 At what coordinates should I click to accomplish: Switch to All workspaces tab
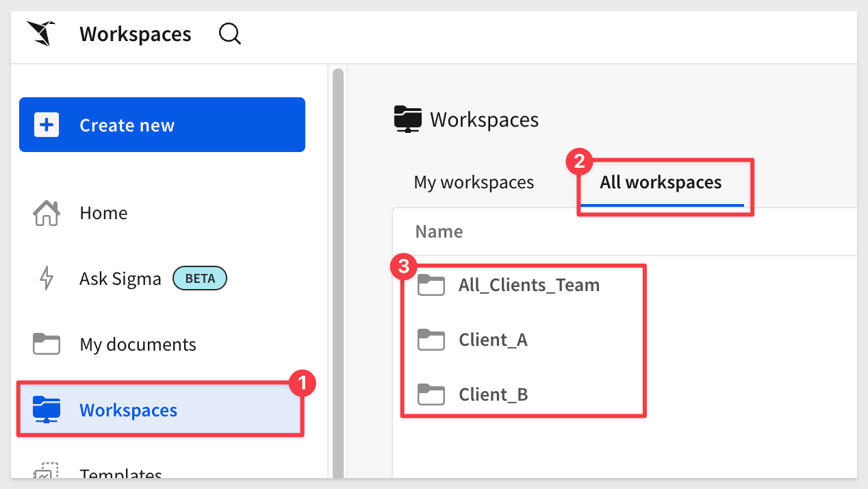[x=661, y=183]
